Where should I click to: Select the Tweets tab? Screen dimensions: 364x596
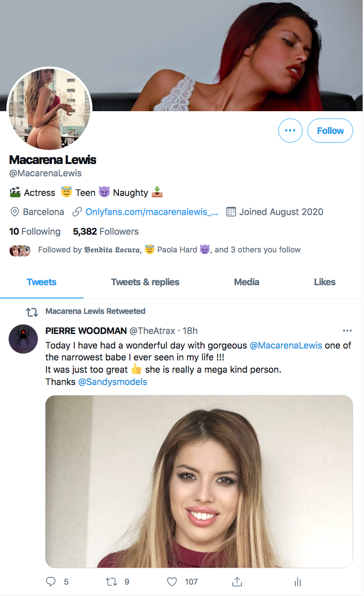(41, 282)
